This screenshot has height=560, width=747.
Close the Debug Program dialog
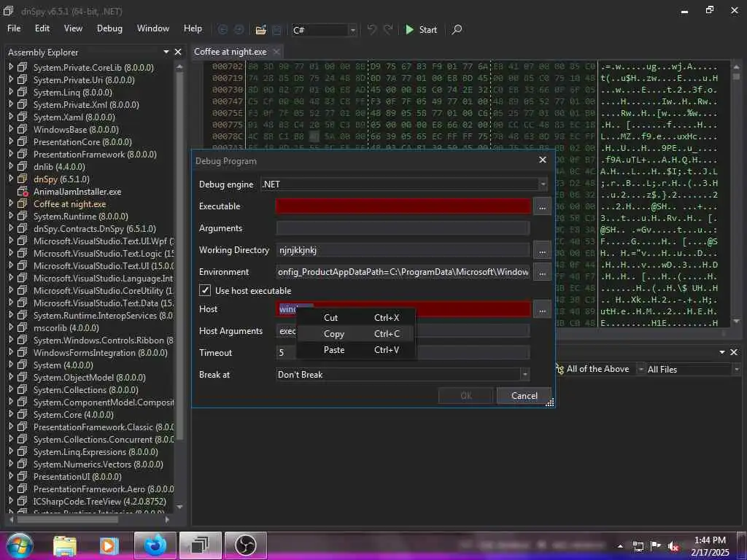(x=542, y=160)
